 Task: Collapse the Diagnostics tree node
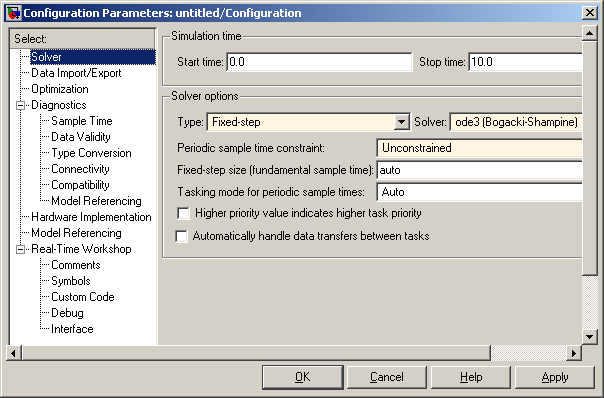(x=20, y=105)
